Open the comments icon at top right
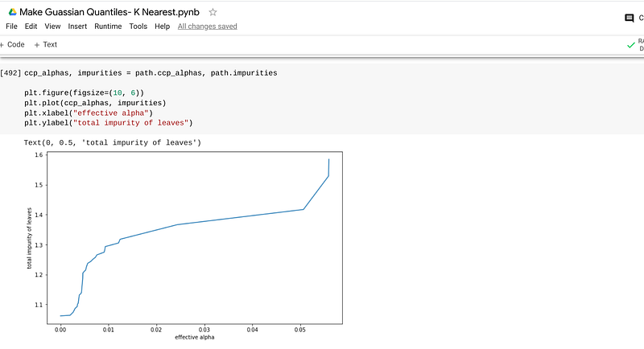This screenshot has width=644, height=349. pyautogui.click(x=629, y=18)
